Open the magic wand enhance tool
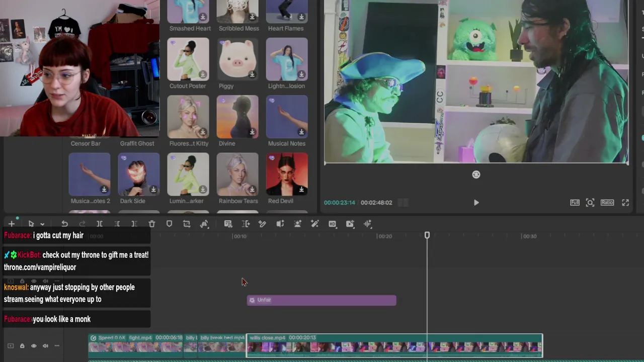Image resolution: width=644 pixels, height=362 pixels. 315,224
